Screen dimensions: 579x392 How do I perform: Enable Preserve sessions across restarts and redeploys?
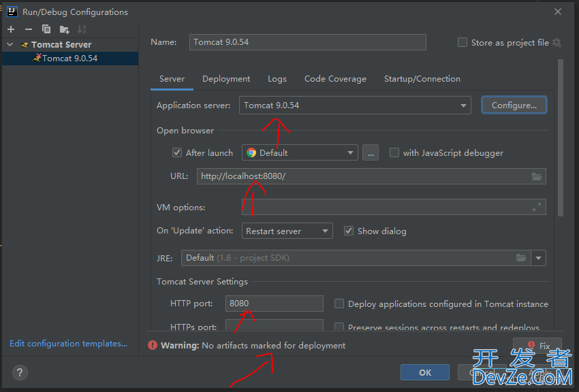click(339, 327)
